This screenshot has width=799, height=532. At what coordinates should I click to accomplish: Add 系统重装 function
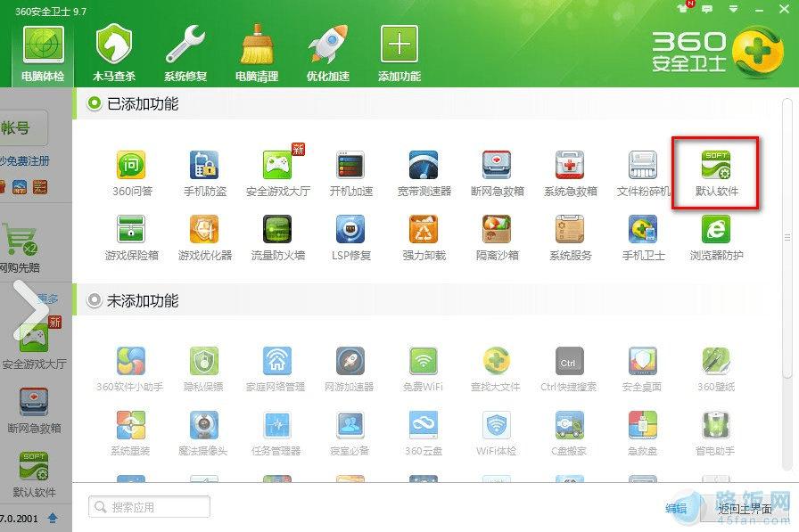tap(130, 433)
